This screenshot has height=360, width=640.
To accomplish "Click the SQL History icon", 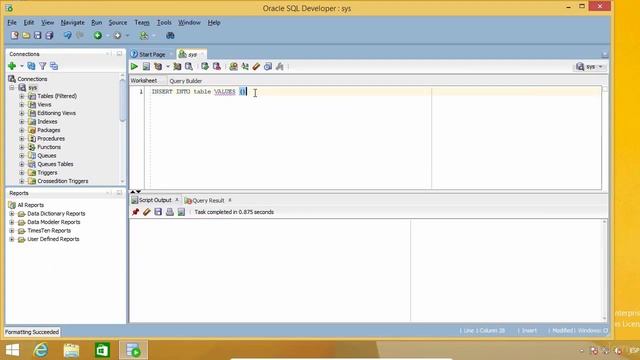I will [268, 67].
